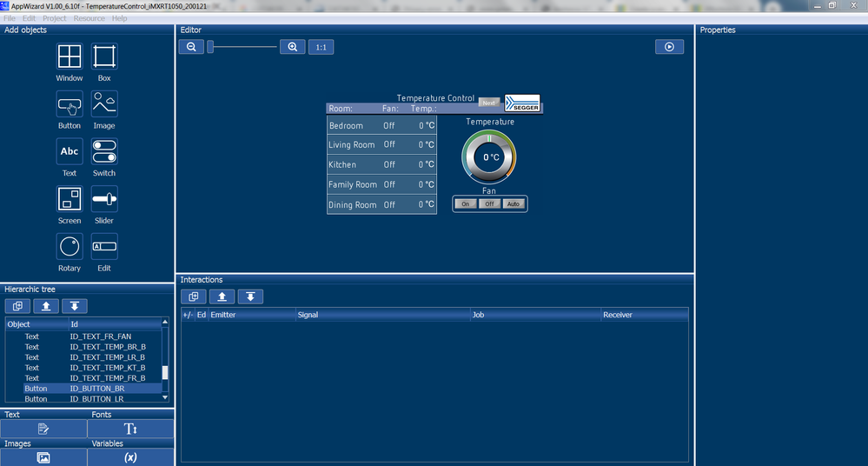Viewport: 868px width, 466px height.
Task: Open the Edit menu
Action: 29,18
